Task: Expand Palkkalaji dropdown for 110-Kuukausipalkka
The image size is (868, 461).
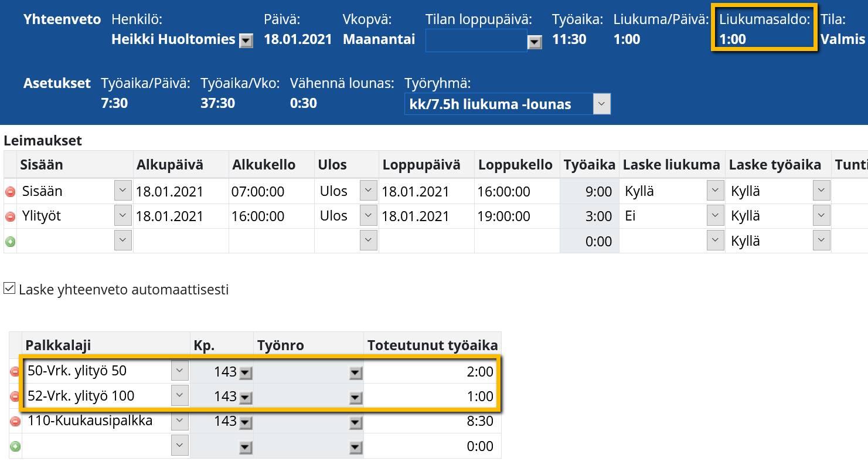Action: coord(179,421)
